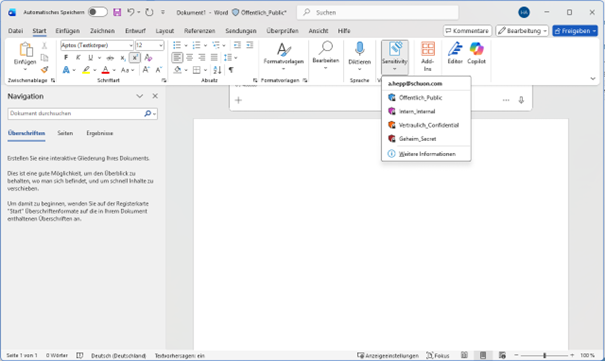Open change case Aa menu
605x361 pixels.
pyautogui.click(x=127, y=70)
